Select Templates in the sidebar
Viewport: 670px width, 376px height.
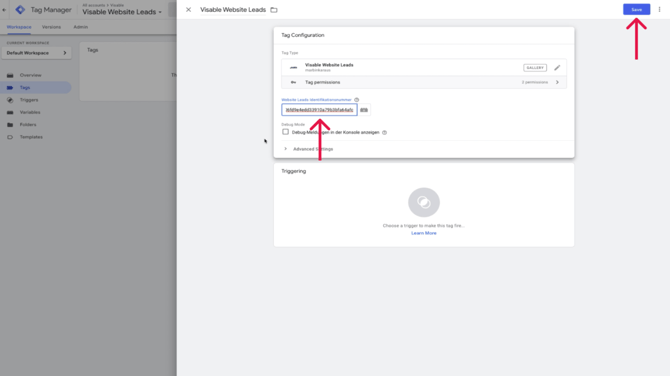click(x=31, y=137)
